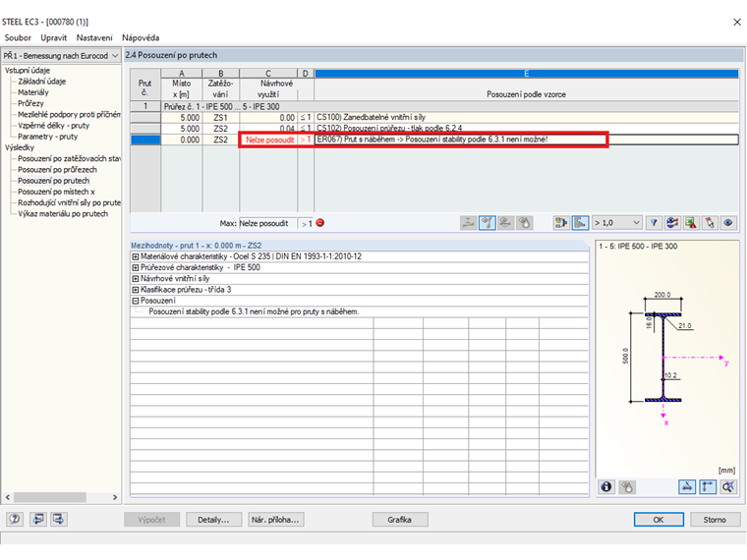Click the load case relation icon left of > 1,0
Screen dimensions: 747x560
point(561,223)
